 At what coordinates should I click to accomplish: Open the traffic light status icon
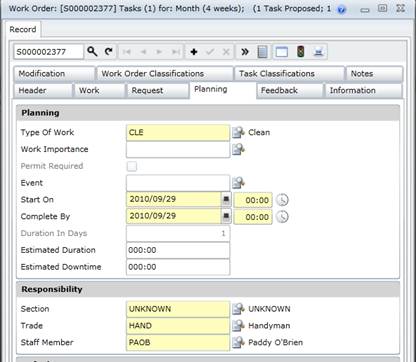coord(301,52)
